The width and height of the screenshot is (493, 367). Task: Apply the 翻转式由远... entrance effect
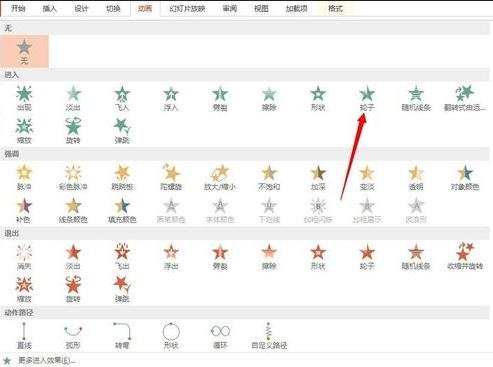click(x=465, y=98)
